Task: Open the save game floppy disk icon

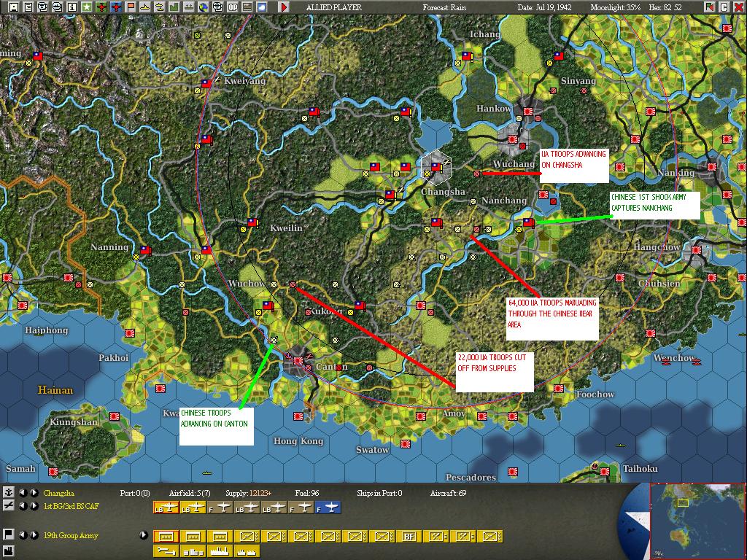Action: click(14, 7)
